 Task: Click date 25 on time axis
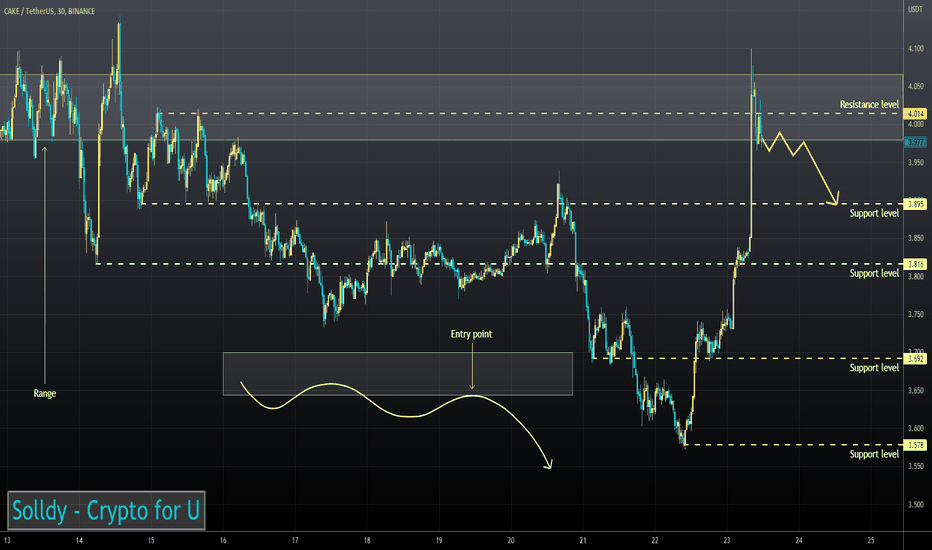coord(870,540)
